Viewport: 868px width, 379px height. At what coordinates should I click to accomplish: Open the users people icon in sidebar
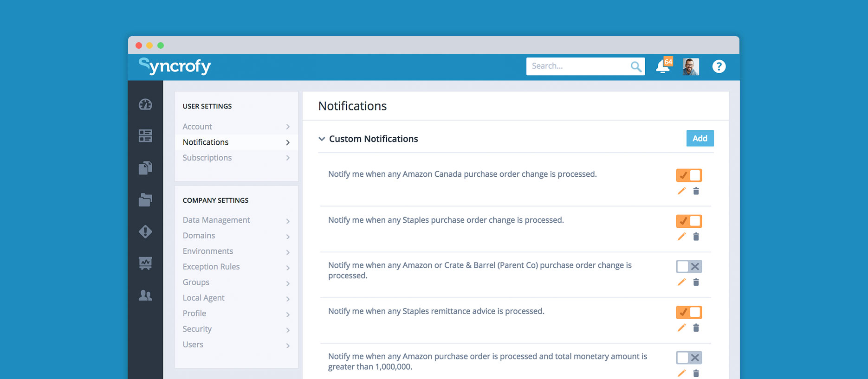145,295
